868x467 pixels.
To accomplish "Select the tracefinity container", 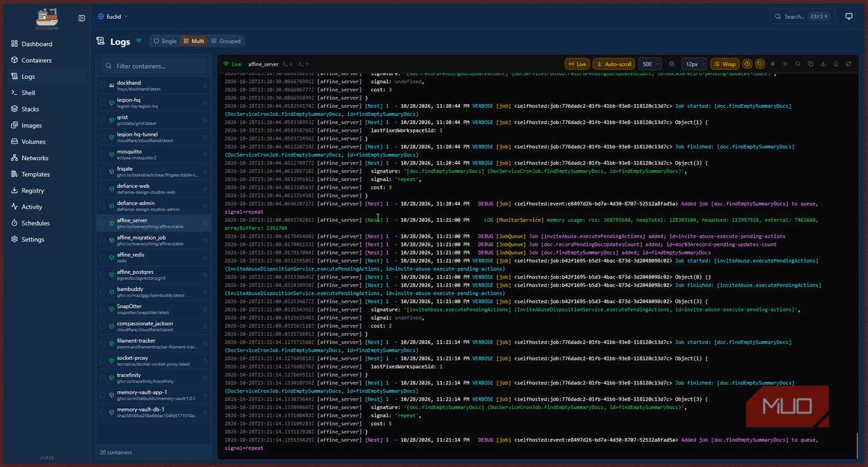I will (153, 378).
